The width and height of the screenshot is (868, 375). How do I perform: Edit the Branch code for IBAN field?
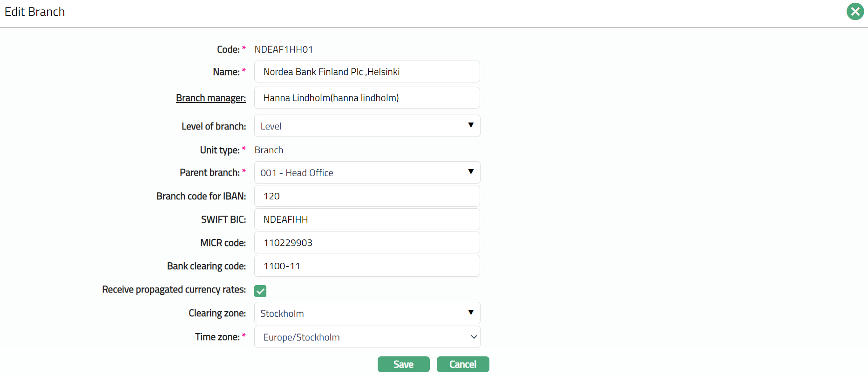pos(367,196)
